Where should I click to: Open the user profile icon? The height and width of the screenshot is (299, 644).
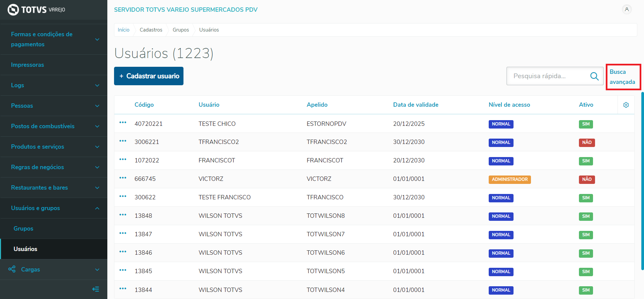(627, 9)
